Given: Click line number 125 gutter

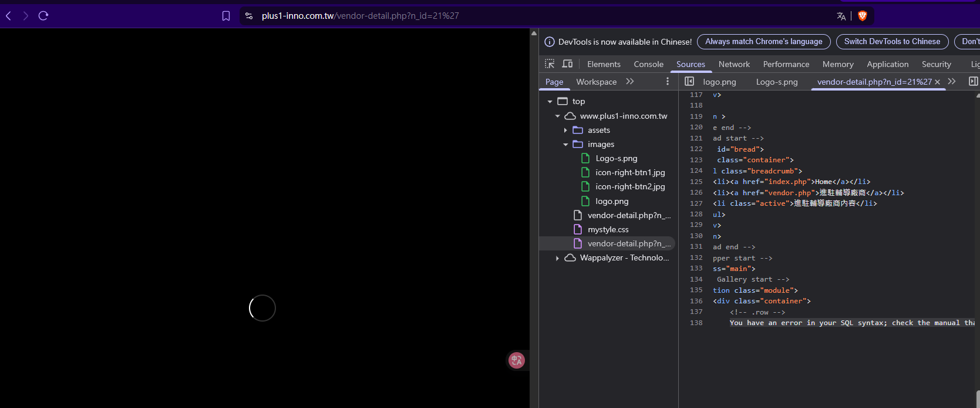Looking at the screenshot, I should (696, 182).
